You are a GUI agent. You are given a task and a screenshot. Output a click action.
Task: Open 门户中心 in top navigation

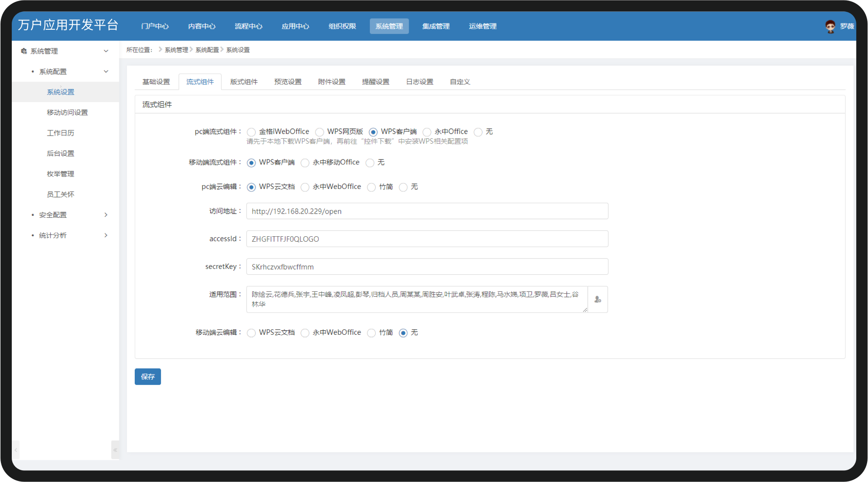pos(155,26)
